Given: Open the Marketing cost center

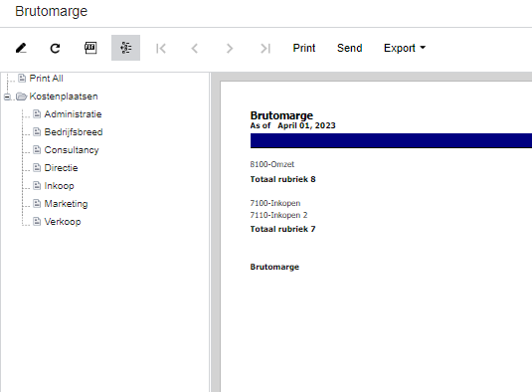Looking at the screenshot, I should coord(67,204).
